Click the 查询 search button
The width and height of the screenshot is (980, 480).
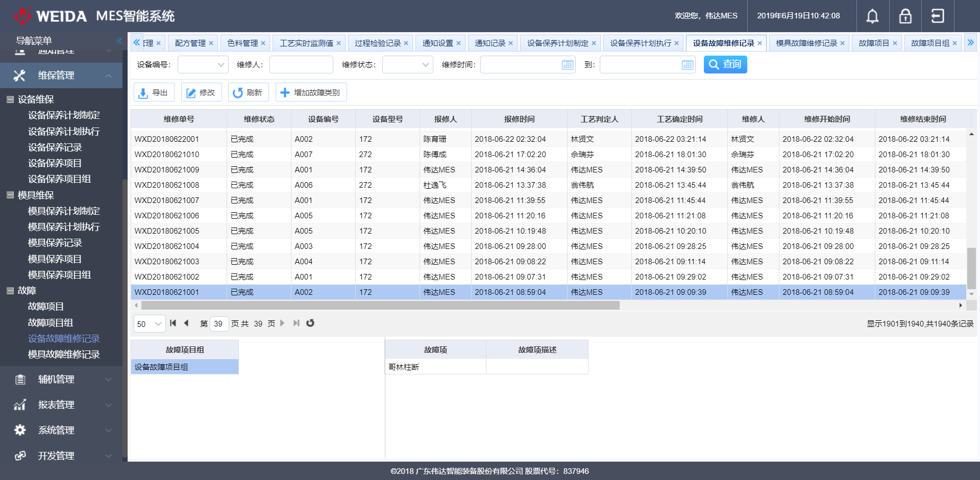click(x=725, y=64)
